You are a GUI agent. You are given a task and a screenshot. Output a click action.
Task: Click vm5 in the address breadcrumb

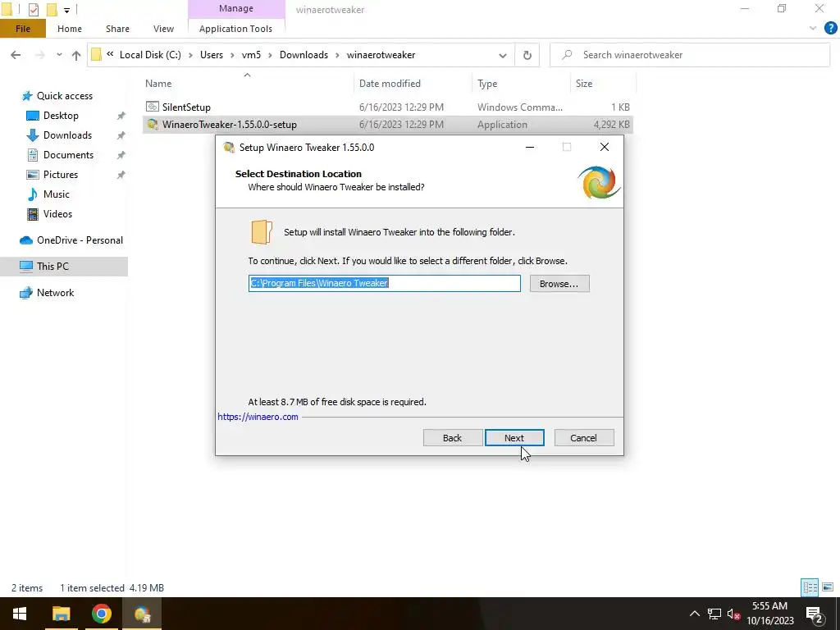click(251, 55)
